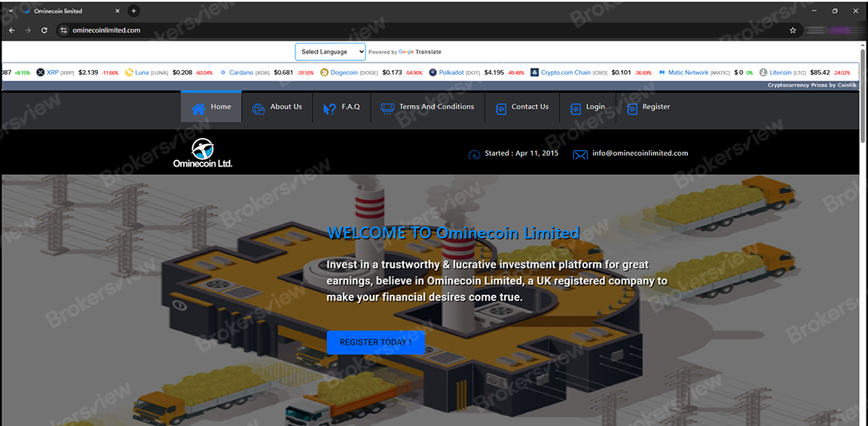Click the XRP coin icon in ticker
The image size is (868, 426).
point(41,72)
